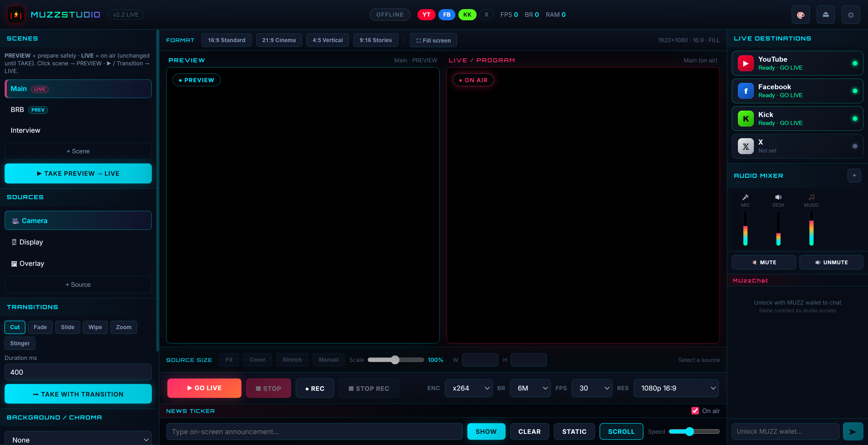Click TAKE WITH TRANSITION button

click(x=78, y=394)
